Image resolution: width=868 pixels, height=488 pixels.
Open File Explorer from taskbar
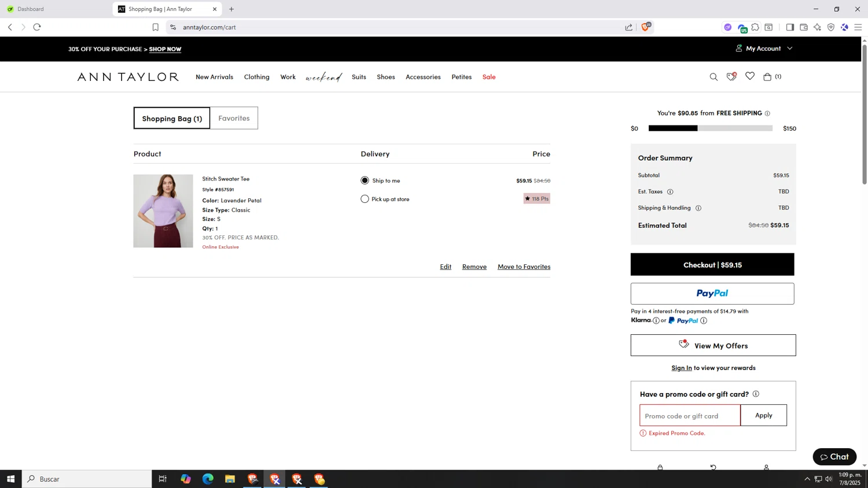click(x=230, y=479)
